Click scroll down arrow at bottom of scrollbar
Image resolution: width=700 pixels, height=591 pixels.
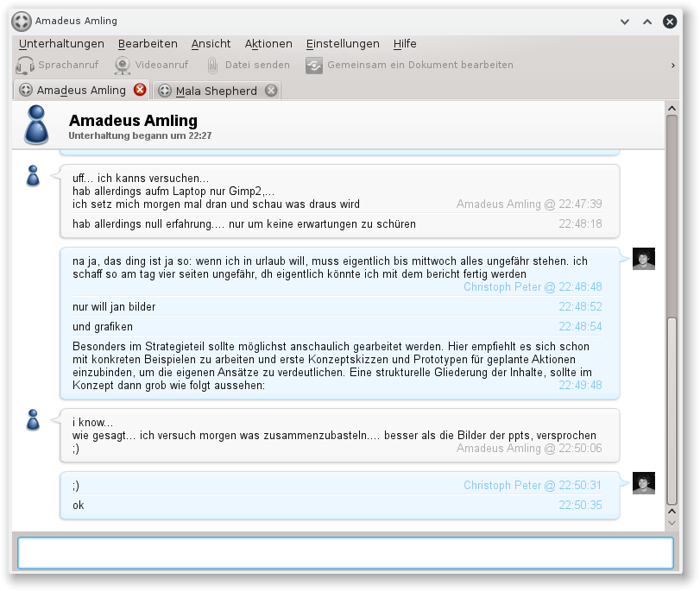click(672, 523)
